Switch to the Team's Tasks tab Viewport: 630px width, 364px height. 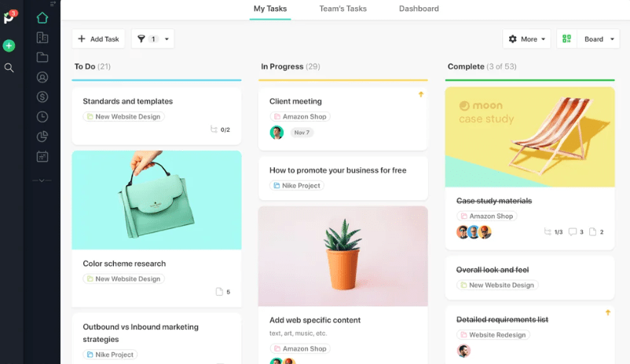(342, 9)
